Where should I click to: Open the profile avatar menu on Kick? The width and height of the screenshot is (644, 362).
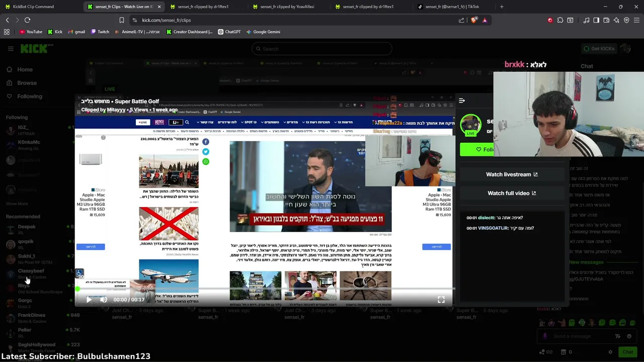tap(626, 49)
